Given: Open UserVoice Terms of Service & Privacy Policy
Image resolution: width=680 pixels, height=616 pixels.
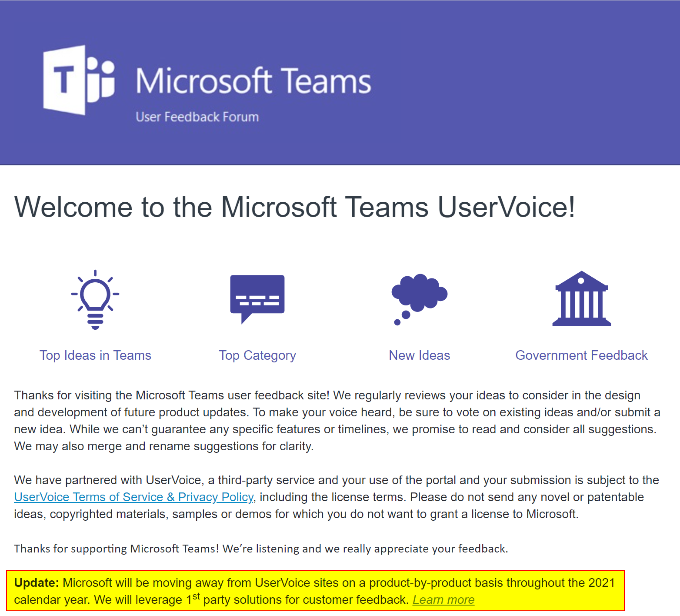Looking at the screenshot, I should pyautogui.click(x=133, y=497).
